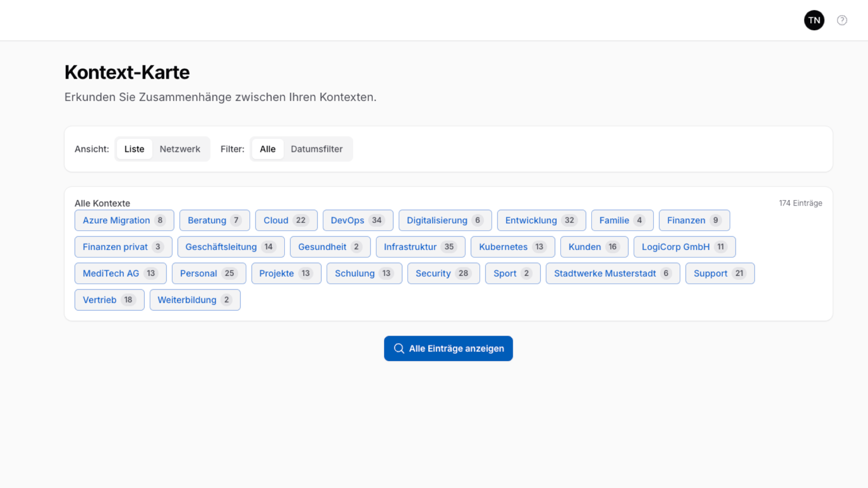
Task: Click the Geschäftsleitung context chip
Action: (231, 247)
